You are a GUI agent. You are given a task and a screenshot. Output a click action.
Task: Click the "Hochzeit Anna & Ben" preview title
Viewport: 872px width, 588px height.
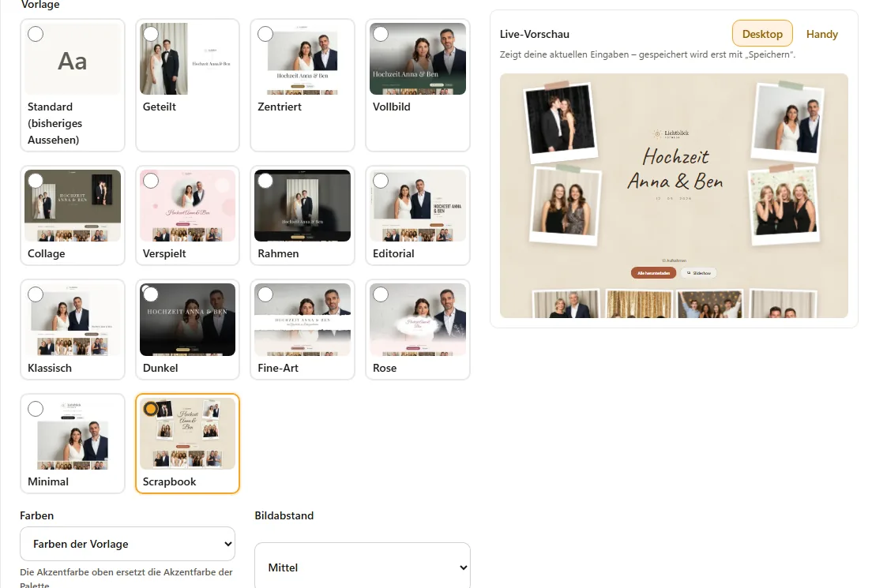675,169
